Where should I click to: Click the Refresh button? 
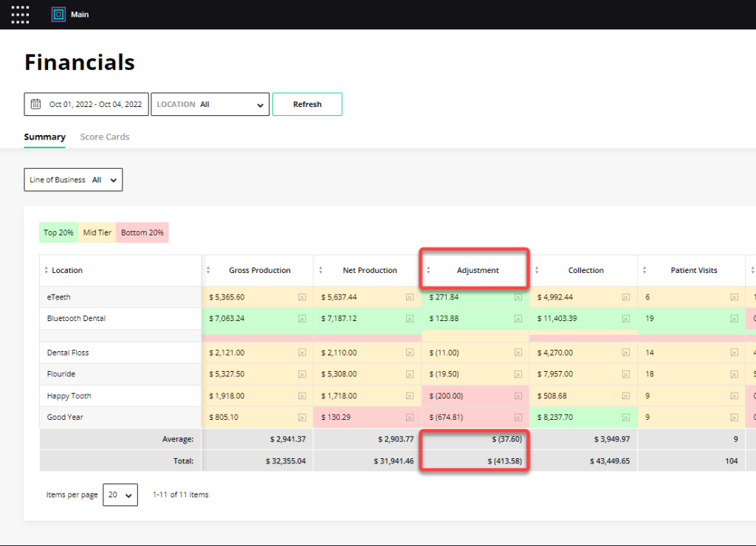click(307, 104)
